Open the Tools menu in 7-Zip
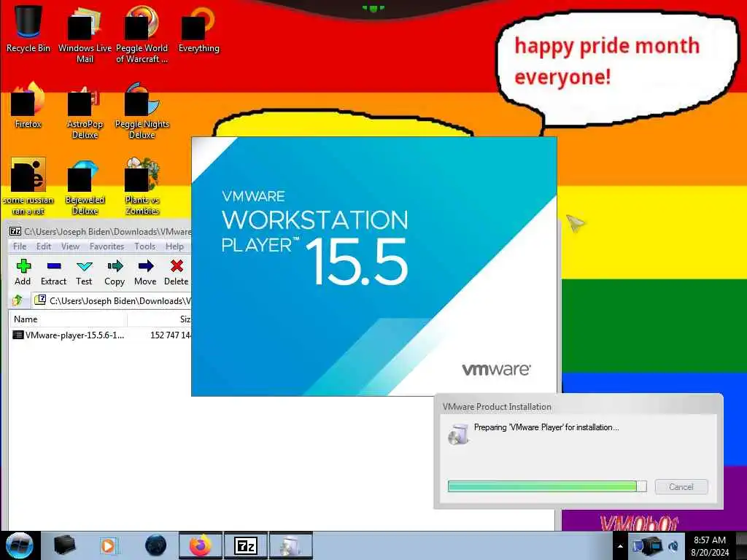Viewport: 747px width, 560px height. [145, 246]
